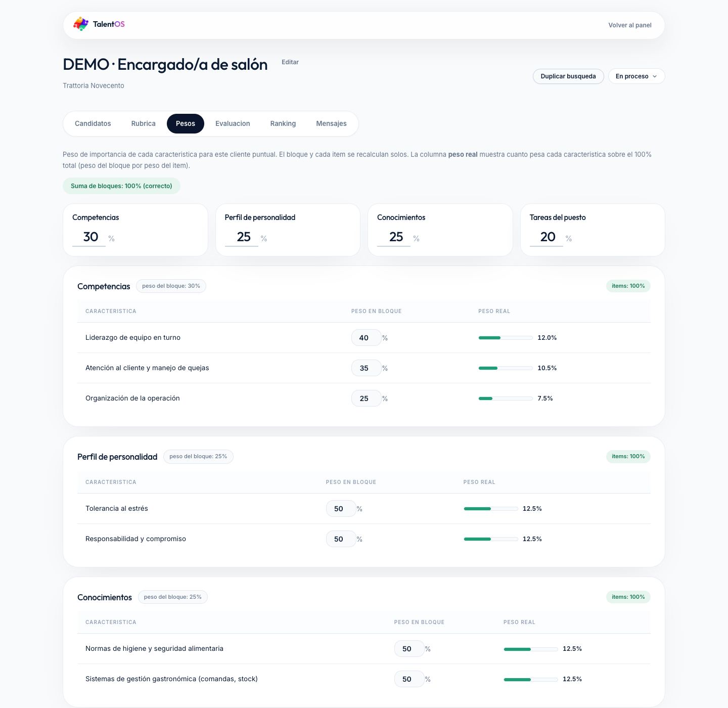The height and width of the screenshot is (708, 728).
Task: Edit the Conocimientos block weight field
Action: tap(394, 237)
